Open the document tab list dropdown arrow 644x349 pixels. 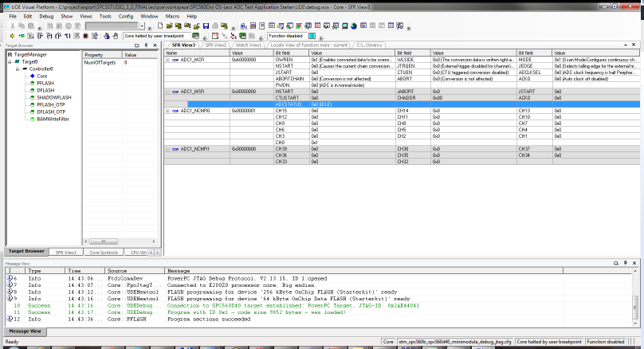(x=626, y=45)
